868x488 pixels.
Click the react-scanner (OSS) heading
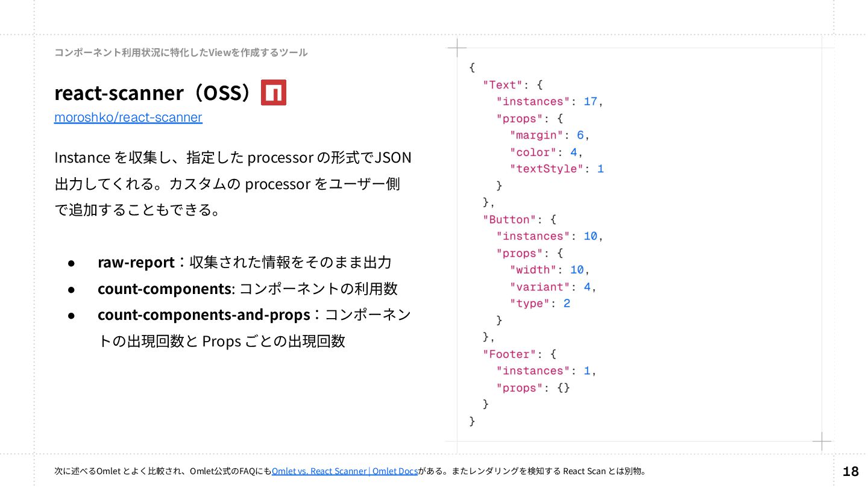pyautogui.click(x=153, y=93)
